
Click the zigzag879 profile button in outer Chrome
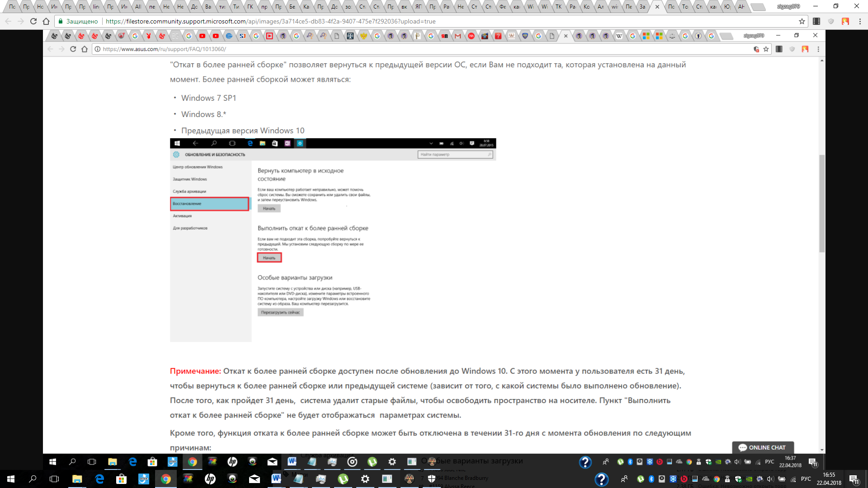pyautogui.click(x=788, y=6)
